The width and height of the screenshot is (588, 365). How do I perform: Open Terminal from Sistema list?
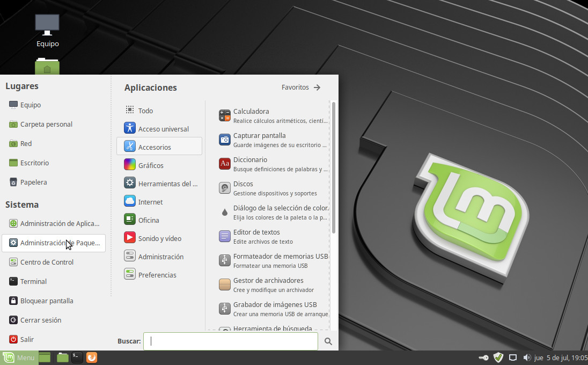click(x=33, y=281)
